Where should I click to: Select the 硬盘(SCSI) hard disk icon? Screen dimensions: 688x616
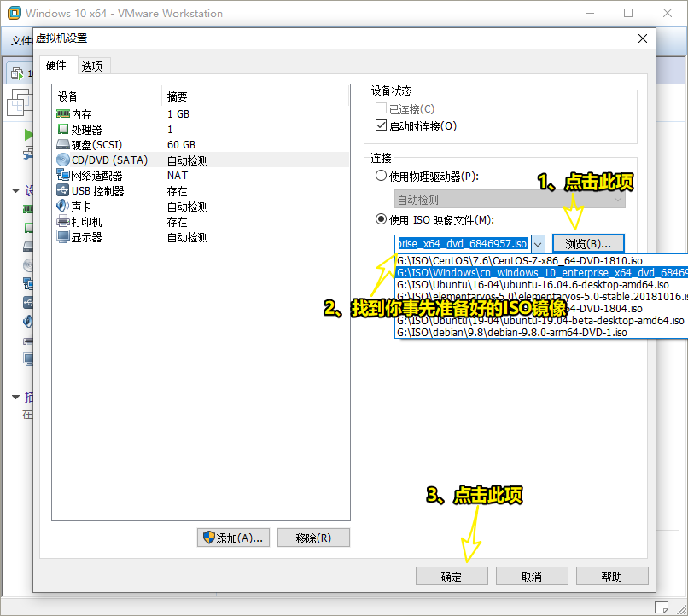pos(63,145)
